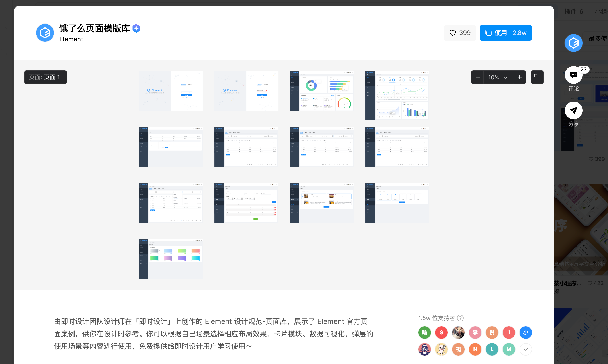Click the red 1 supporter avatar
The height and width of the screenshot is (364, 608).
coord(509,333)
